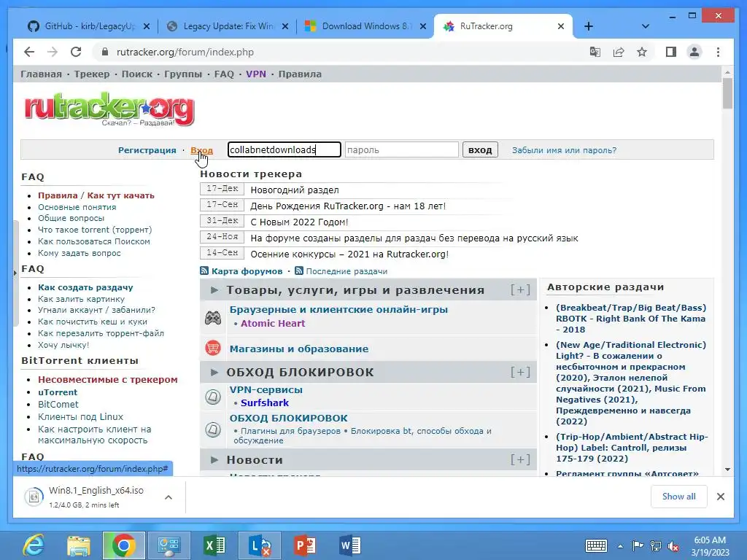This screenshot has width=747, height=560.
Task: Click the muted volume tray icon
Action: pyautogui.click(x=673, y=546)
